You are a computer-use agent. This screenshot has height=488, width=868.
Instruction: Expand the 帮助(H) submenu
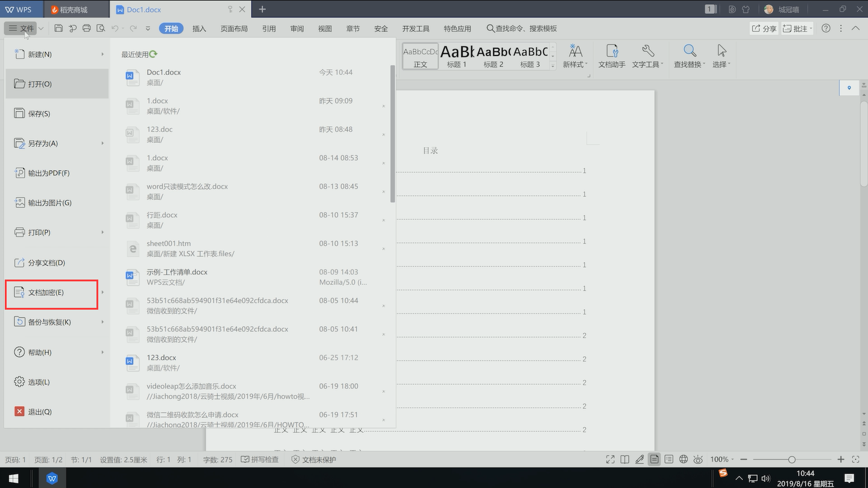pyautogui.click(x=102, y=352)
